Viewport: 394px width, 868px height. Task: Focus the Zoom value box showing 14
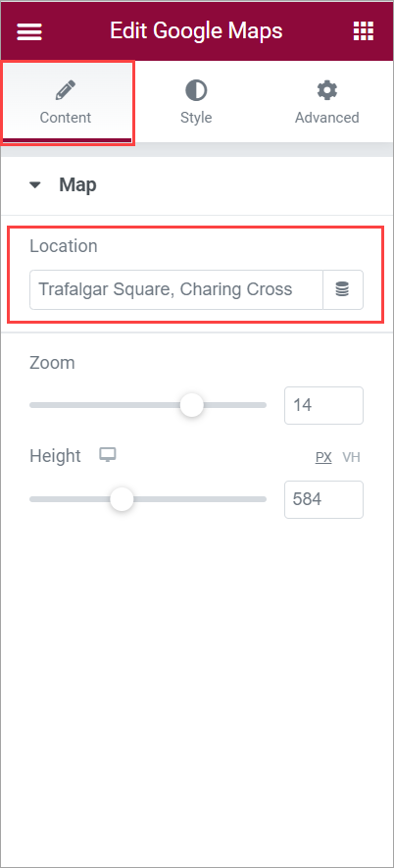[323, 405]
